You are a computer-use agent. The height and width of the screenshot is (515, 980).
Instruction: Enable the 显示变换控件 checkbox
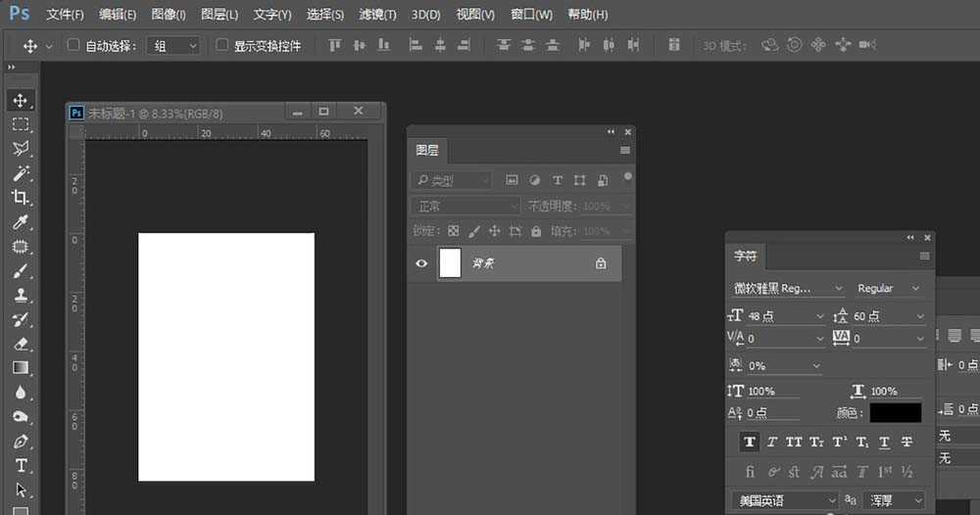click(x=221, y=45)
